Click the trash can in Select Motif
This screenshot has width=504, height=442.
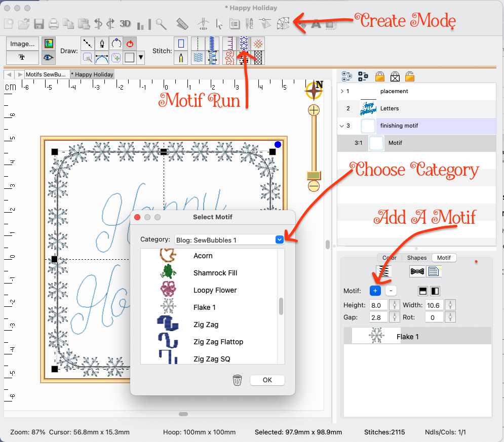[237, 380]
